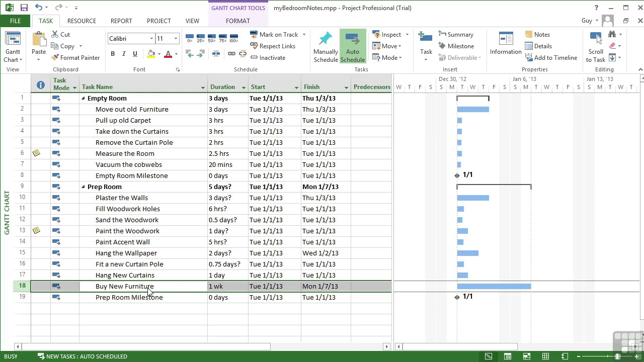The height and width of the screenshot is (362, 644).
Task: Switch to the RESOURCE tab
Action: (82, 21)
